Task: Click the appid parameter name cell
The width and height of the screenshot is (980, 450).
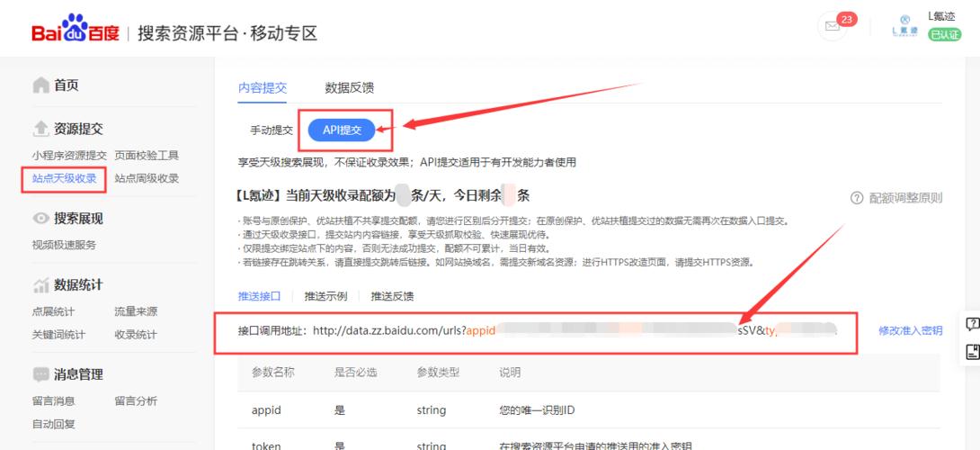Action: pos(266,410)
